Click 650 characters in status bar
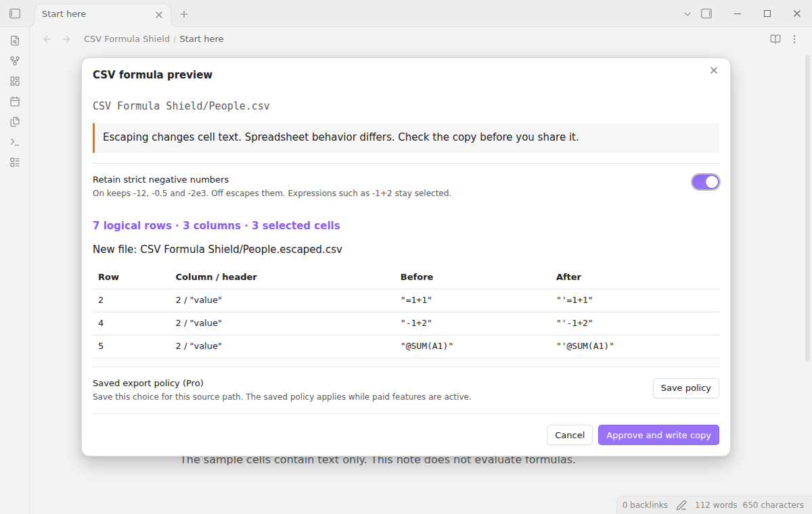This screenshot has width=812, height=514. 773,505
